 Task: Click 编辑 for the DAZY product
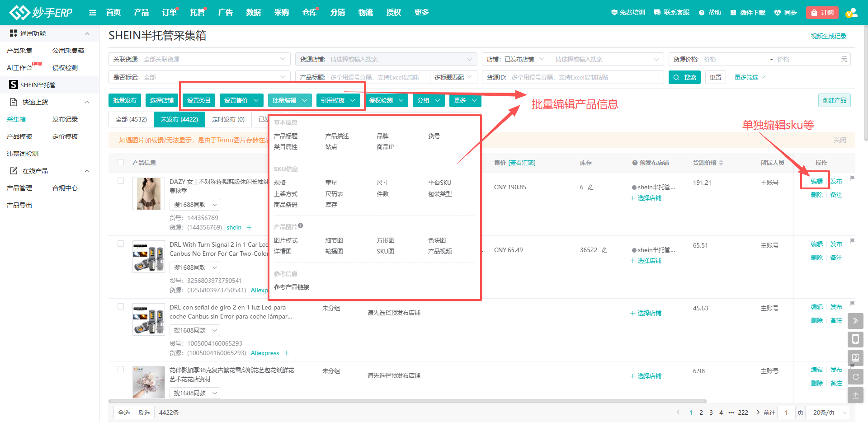817,181
